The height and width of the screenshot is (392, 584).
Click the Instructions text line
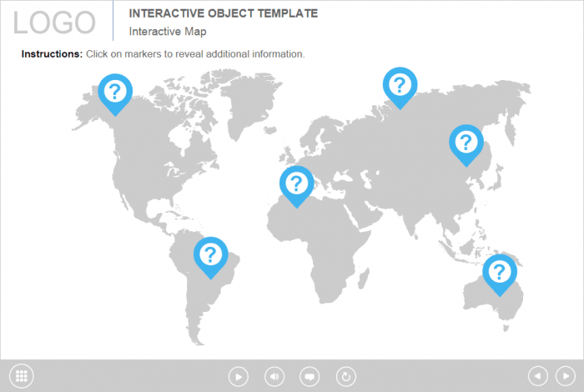pyautogui.click(x=163, y=54)
